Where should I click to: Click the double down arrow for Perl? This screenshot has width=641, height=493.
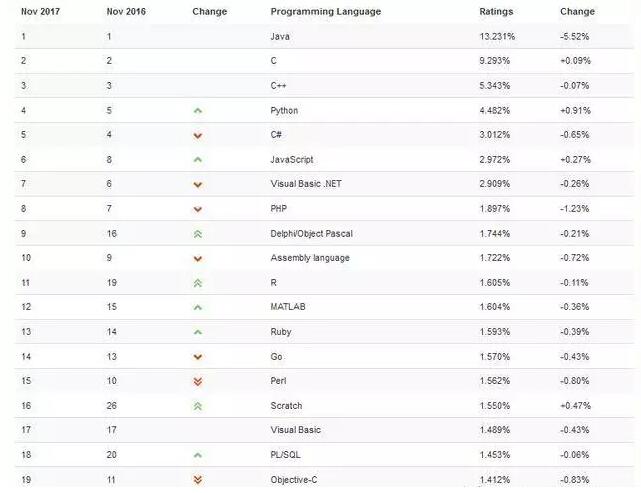tap(198, 381)
